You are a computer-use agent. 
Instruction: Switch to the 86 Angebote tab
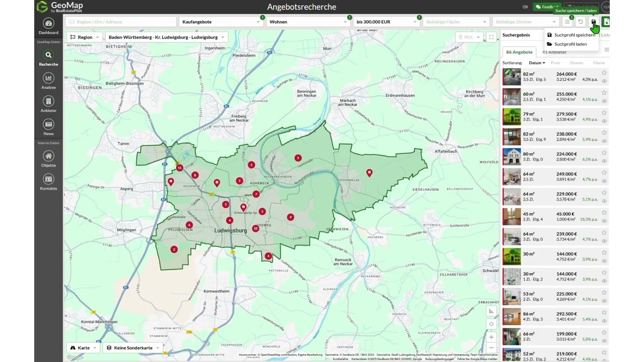coord(519,52)
